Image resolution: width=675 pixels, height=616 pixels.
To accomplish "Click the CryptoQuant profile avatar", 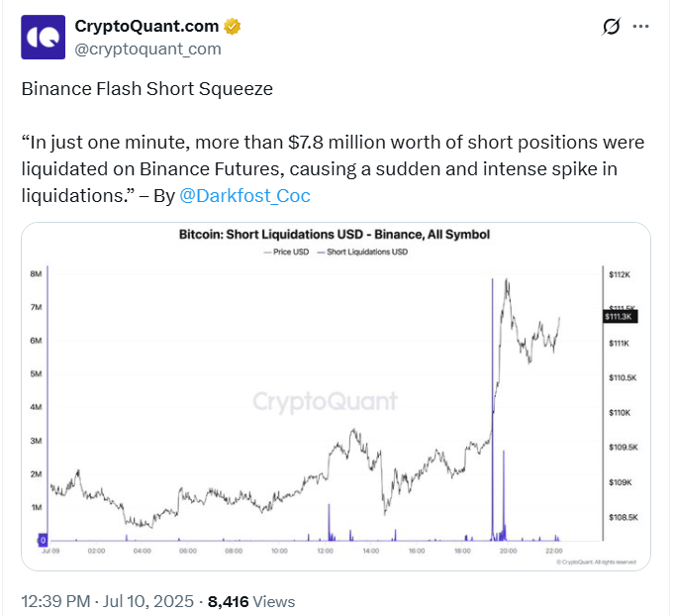I will (43, 37).
